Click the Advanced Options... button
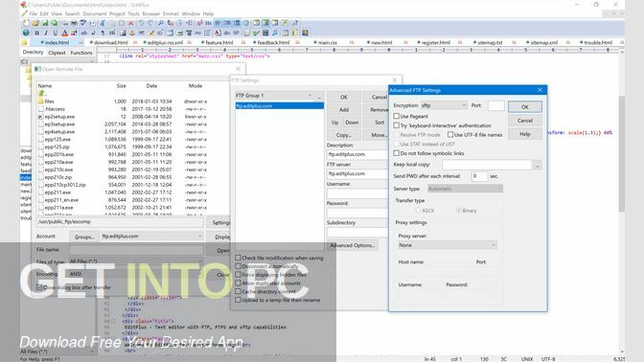This screenshot has height=362, width=644. point(353,245)
